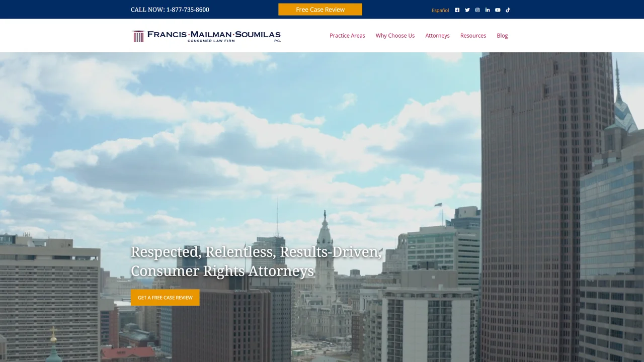Open the firm's Facebook page icon
The width and height of the screenshot is (644, 362).
click(457, 10)
